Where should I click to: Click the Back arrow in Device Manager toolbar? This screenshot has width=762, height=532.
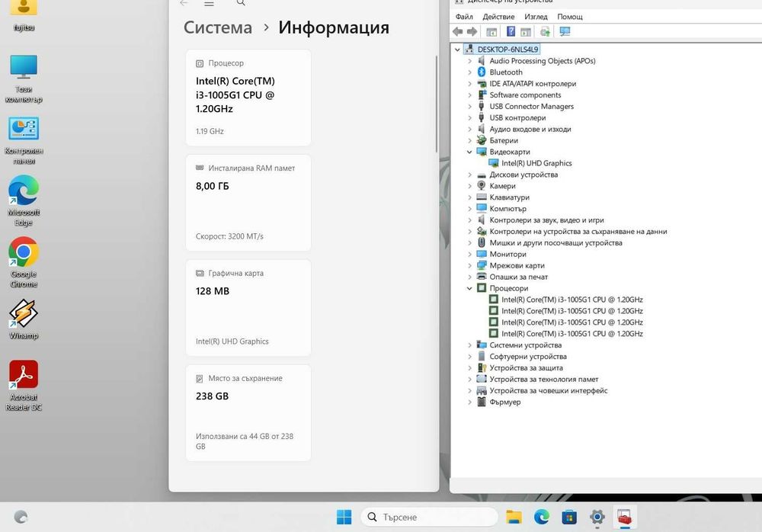pos(457,31)
